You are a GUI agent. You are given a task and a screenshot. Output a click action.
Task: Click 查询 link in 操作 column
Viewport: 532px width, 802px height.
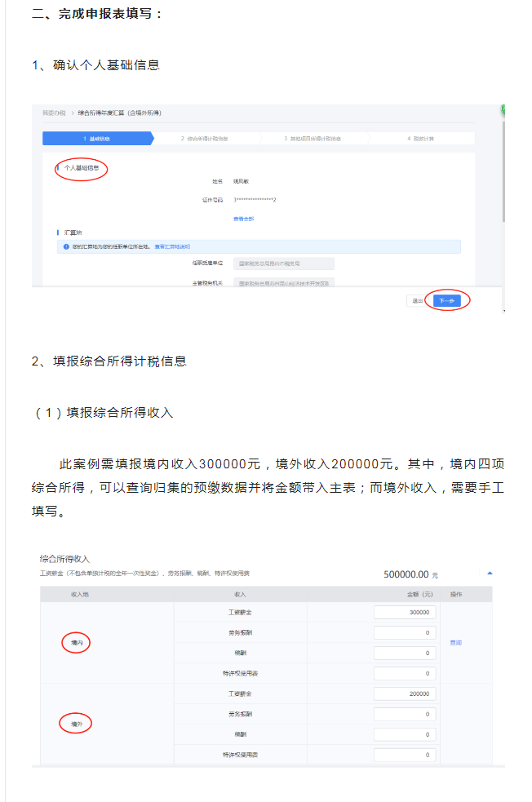point(456,643)
